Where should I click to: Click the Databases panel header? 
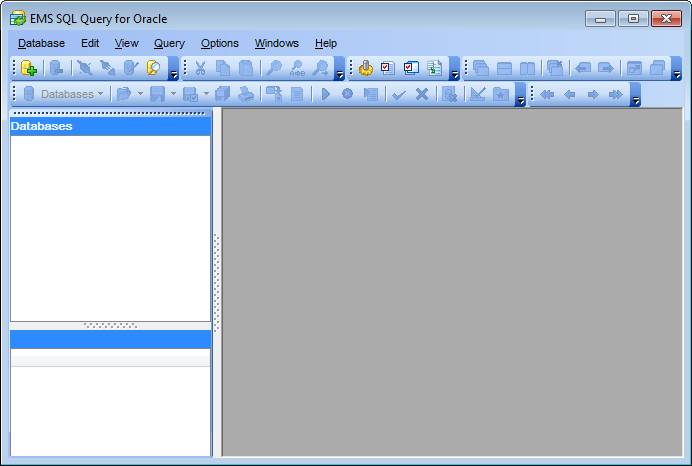[x=110, y=127]
